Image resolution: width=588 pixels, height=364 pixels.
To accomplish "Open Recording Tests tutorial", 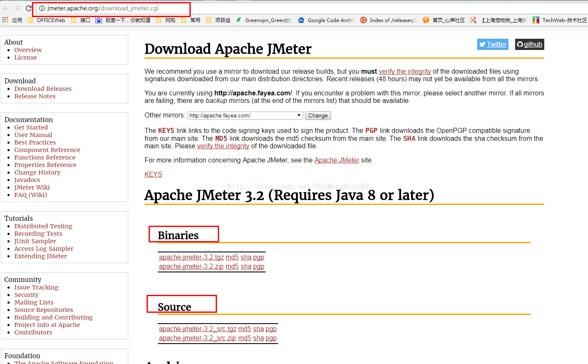I will tap(38, 234).
